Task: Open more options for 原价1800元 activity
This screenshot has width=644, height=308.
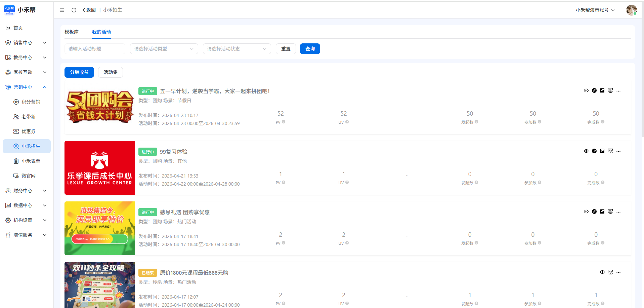Action: (x=618, y=272)
